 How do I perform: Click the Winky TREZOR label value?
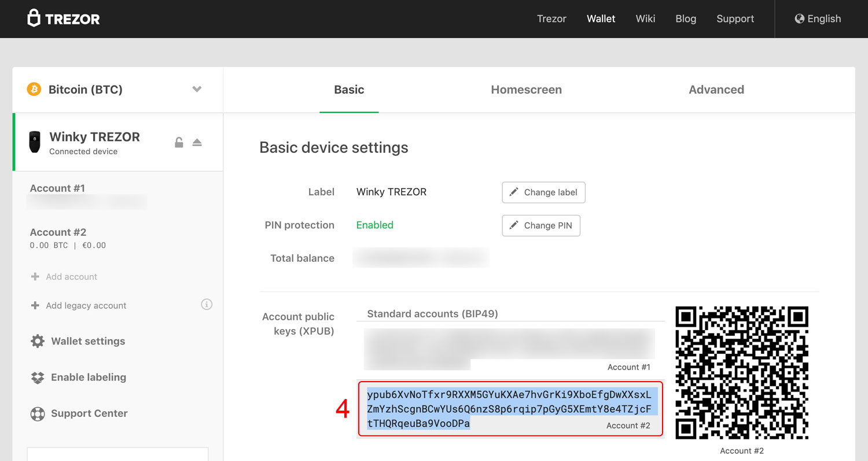pos(391,192)
